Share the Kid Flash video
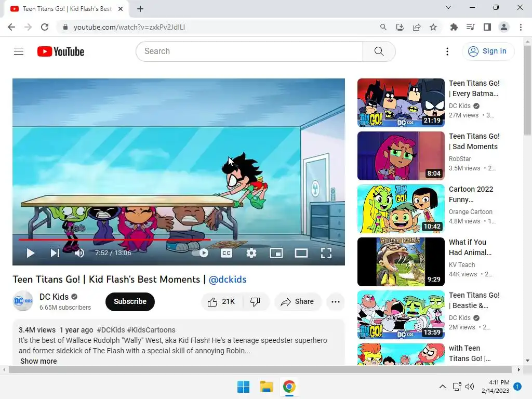Viewport: 532px width, 399px height. point(298,302)
